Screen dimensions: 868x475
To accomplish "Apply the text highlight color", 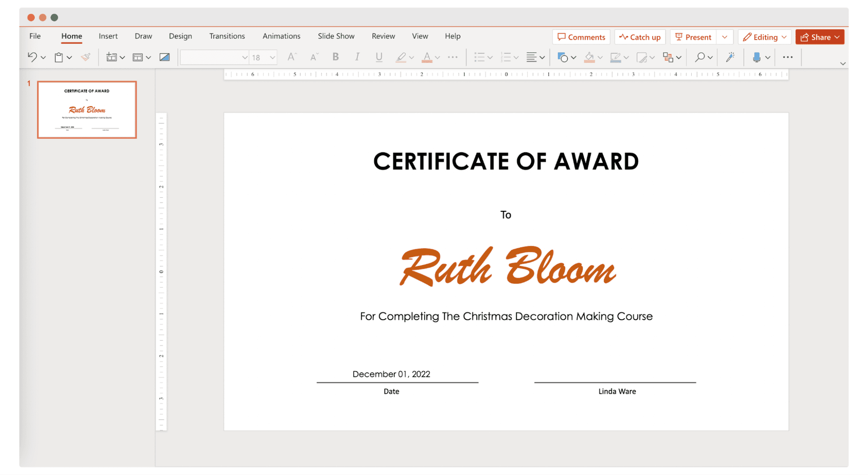I will tap(401, 57).
